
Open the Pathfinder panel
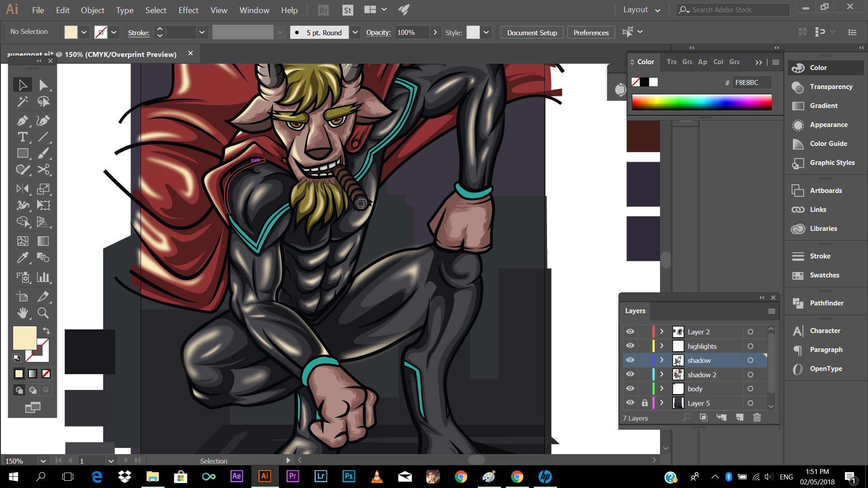point(826,303)
